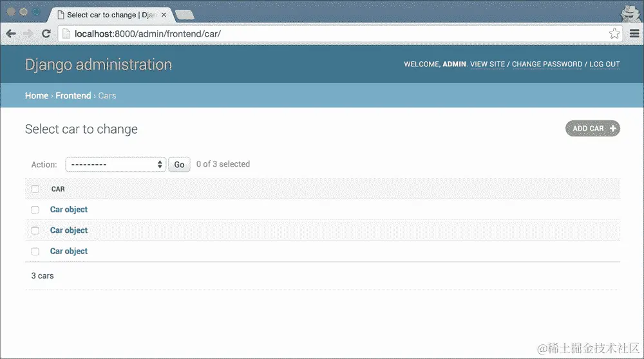Screen dimensions: 644x359
Task: Close the 'Select car to change' tab
Action: click(x=164, y=15)
